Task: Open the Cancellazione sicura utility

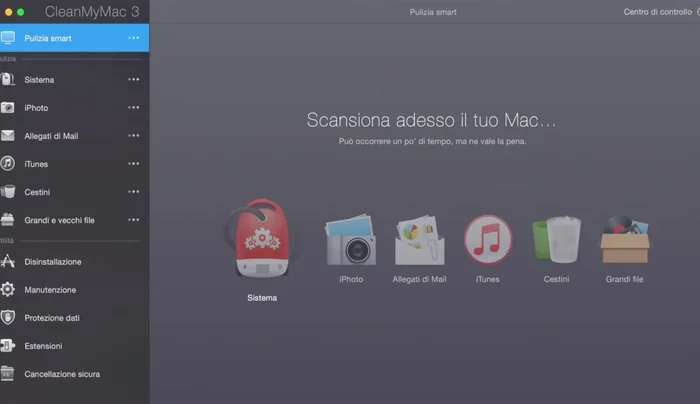Action: [x=75, y=374]
